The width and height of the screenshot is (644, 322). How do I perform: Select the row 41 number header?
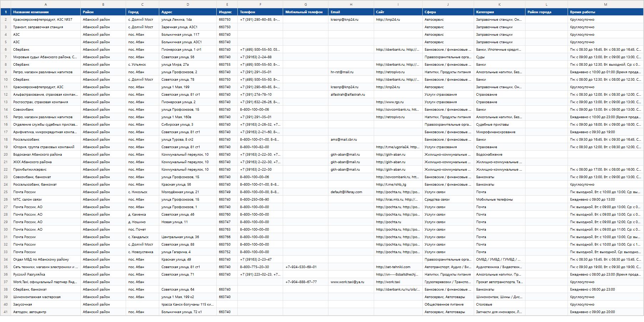pos(6,312)
